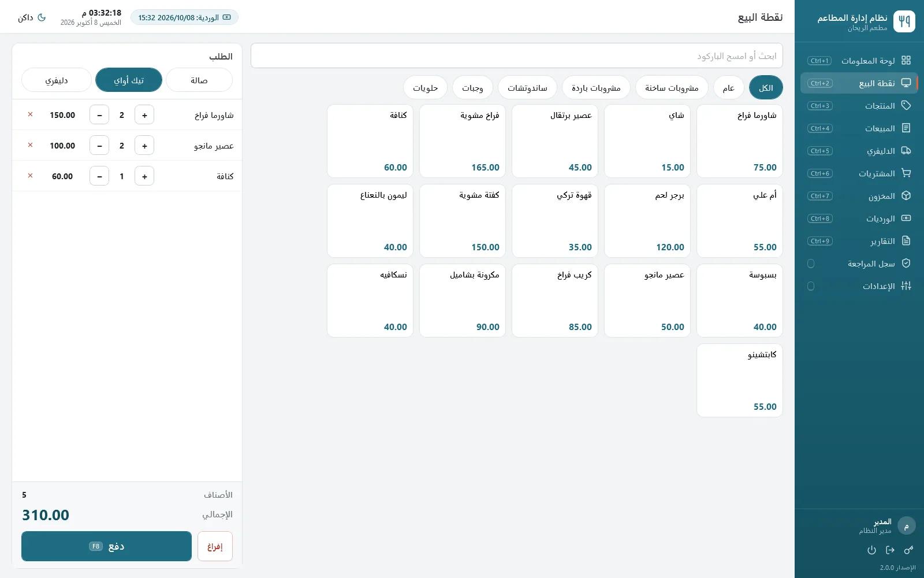The width and height of the screenshot is (924, 578).
Task: Open المنتجات tag icon in sidebar
Action: click(x=906, y=106)
